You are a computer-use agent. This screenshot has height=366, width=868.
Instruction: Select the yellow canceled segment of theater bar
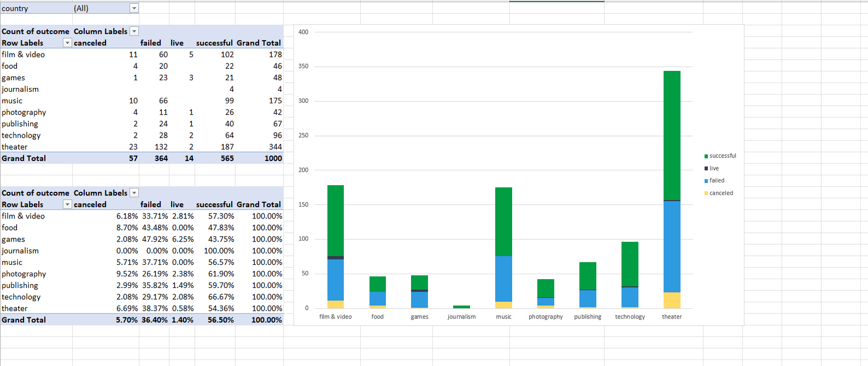click(672, 300)
